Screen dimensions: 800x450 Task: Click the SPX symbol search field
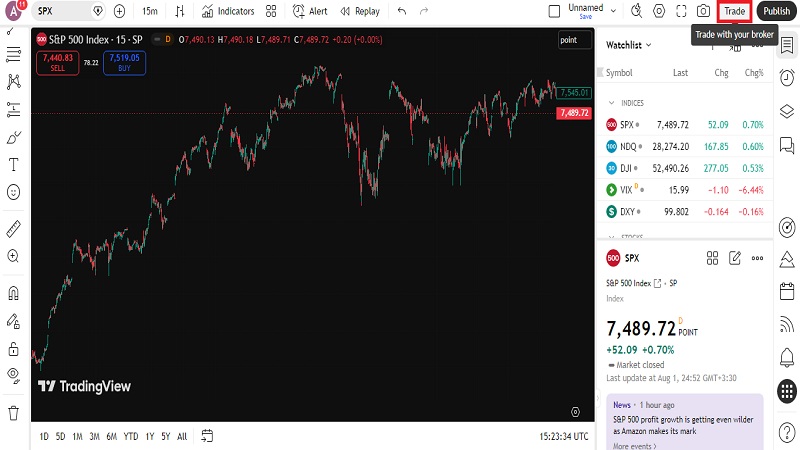point(69,11)
